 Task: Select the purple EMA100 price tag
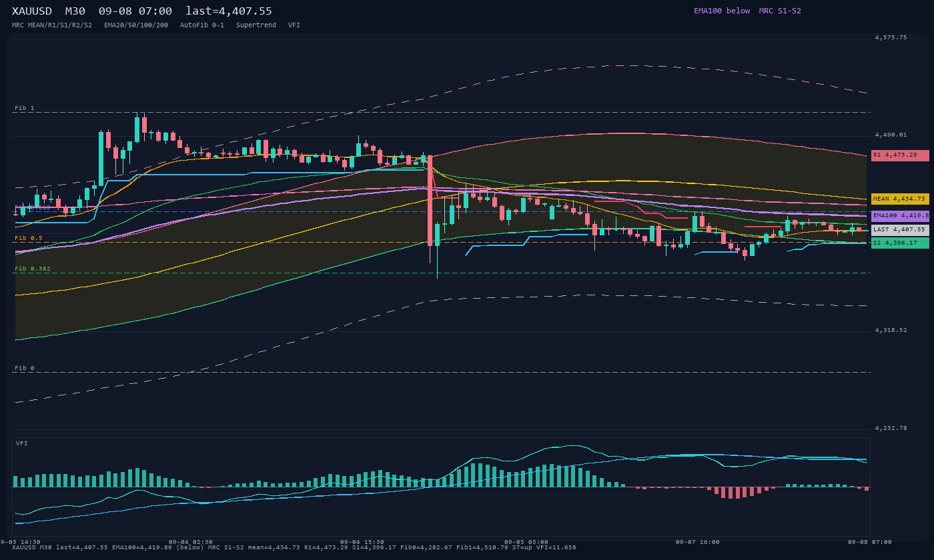[x=900, y=216]
